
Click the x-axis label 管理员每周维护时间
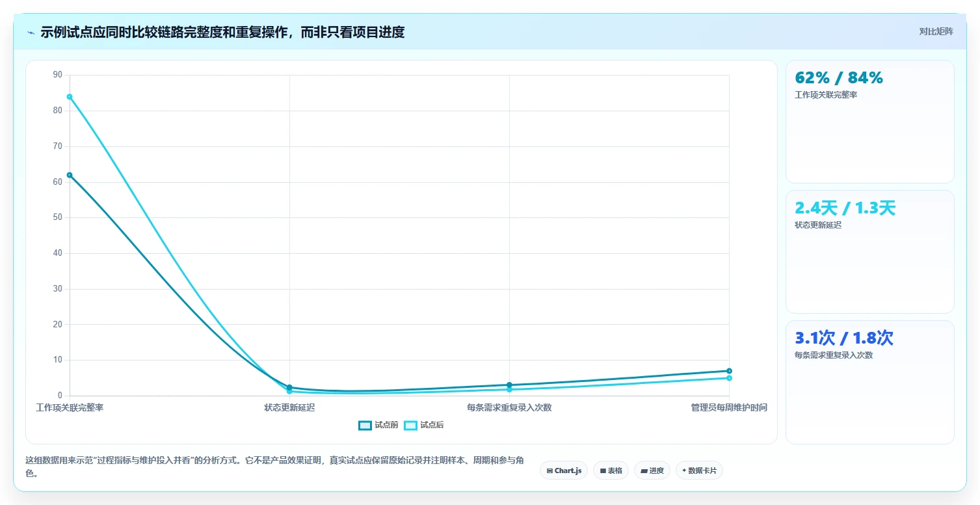click(x=729, y=408)
